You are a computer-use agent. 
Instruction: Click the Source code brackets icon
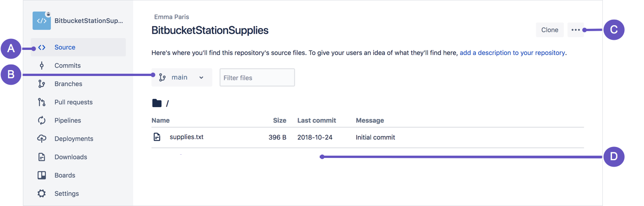click(x=42, y=47)
